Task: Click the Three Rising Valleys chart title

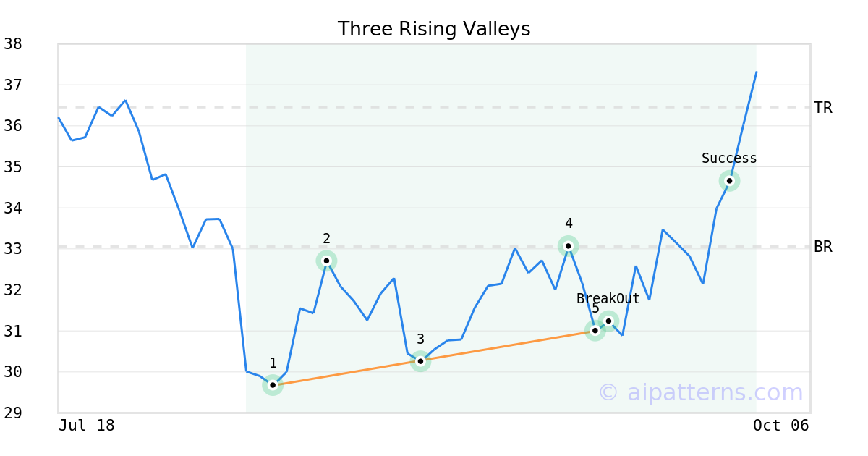Action: pos(434,29)
